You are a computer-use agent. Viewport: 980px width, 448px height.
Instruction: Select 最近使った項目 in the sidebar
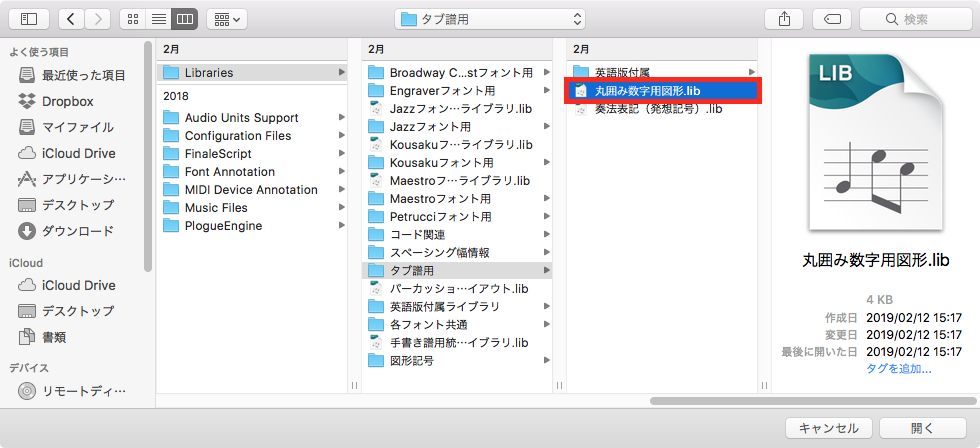pos(83,75)
